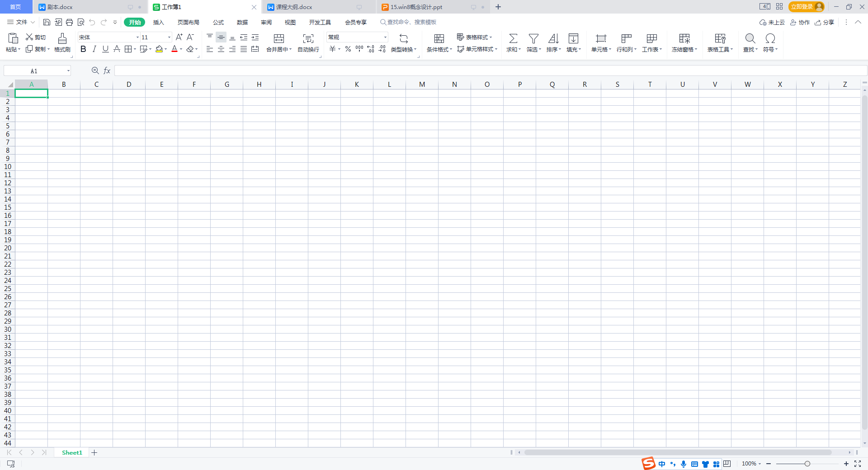Toggle vertical middle alignment
This screenshot has width=868, height=470.
coord(221,37)
